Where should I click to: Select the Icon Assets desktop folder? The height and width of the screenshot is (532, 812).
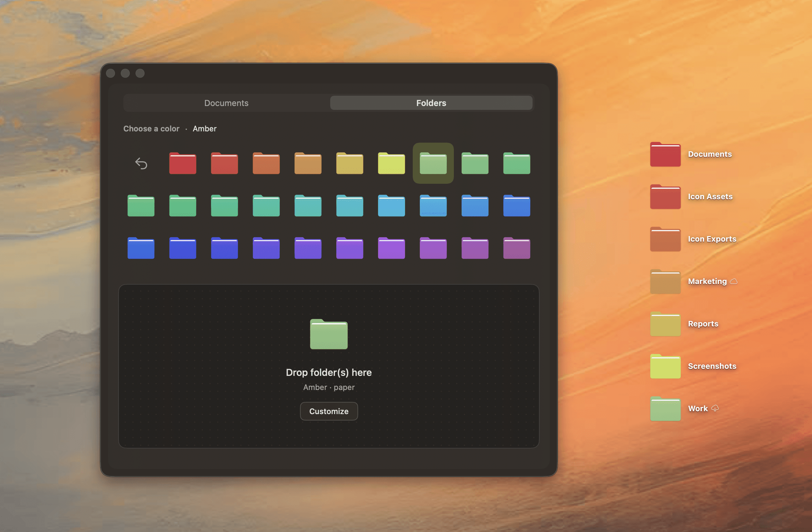point(665,197)
